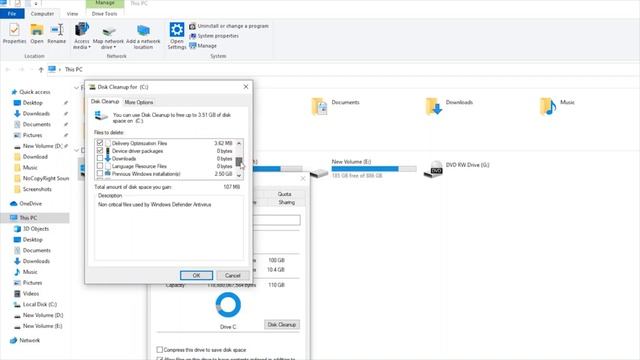Toggle the Device driver packages checkbox

(x=100, y=151)
